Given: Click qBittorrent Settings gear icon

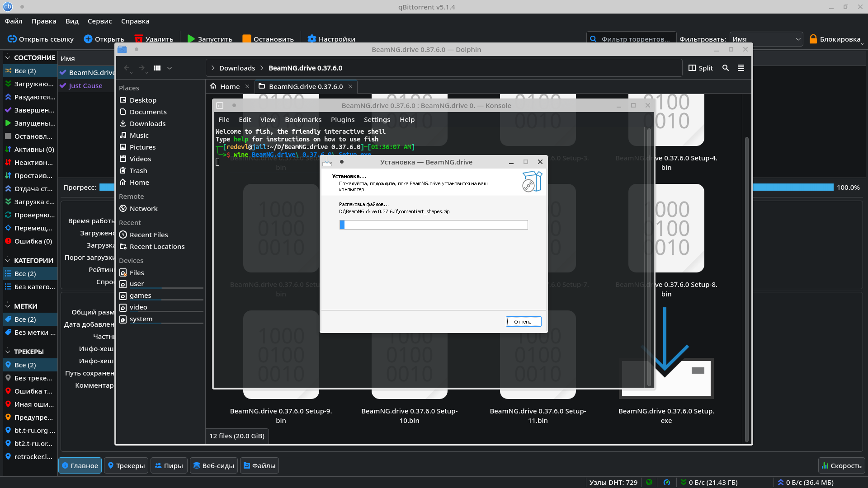Looking at the screenshot, I should pyautogui.click(x=311, y=39).
